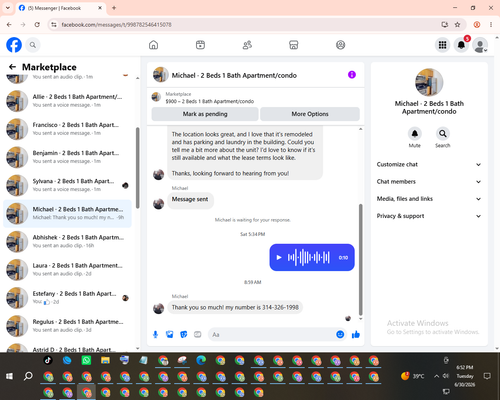Image resolution: width=500 pixels, height=400 pixels.
Task: Attach a file using the photo icon
Action: pos(170,334)
